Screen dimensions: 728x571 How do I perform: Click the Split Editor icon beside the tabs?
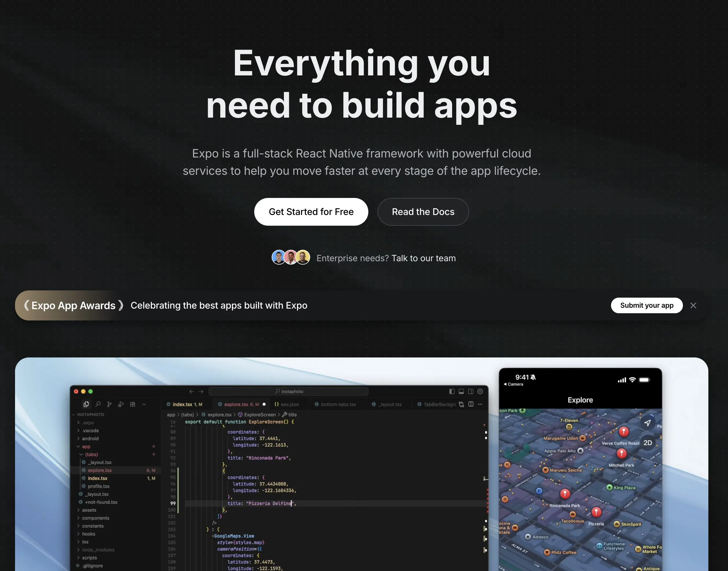point(471,404)
